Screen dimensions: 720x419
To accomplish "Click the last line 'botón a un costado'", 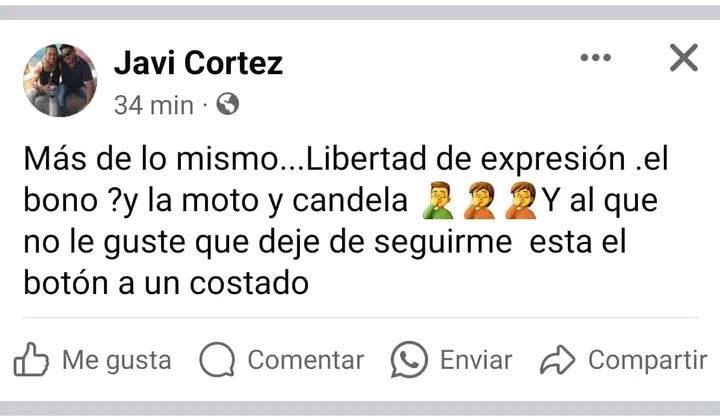I will click(x=166, y=283).
